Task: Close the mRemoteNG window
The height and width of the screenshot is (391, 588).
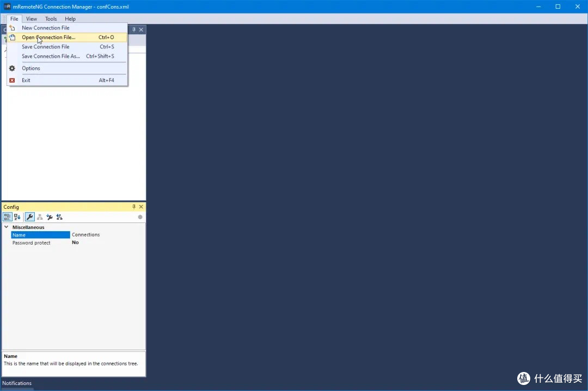Action: [578, 7]
